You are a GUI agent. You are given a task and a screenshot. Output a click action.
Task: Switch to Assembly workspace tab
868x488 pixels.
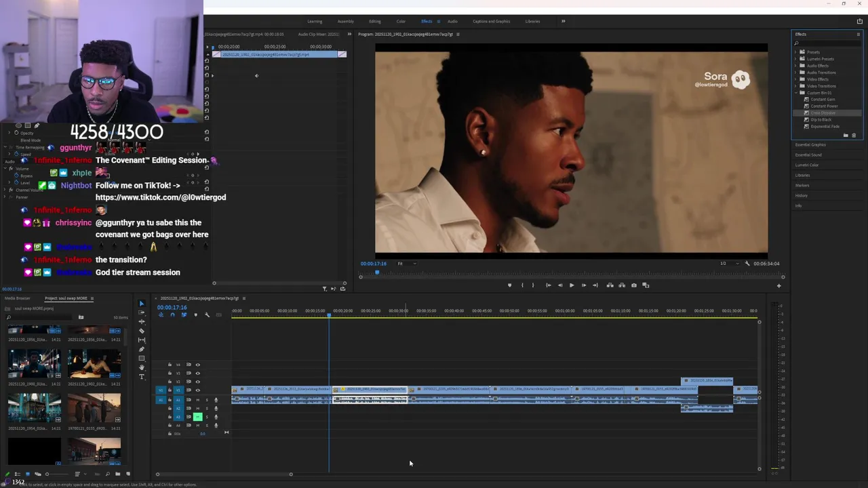pos(345,21)
